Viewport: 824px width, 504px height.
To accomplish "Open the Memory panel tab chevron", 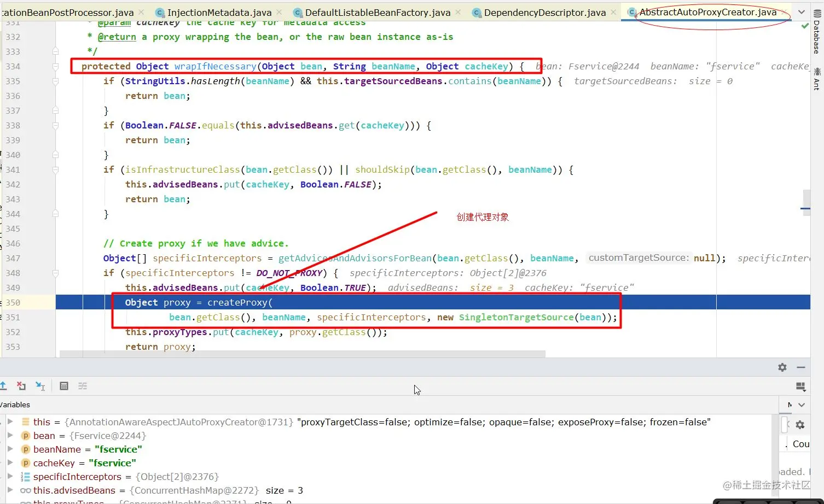I will pos(802,405).
